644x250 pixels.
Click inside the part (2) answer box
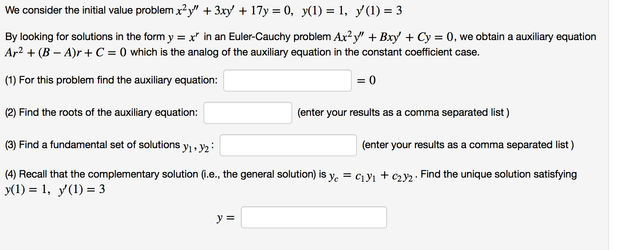[x=247, y=113]
